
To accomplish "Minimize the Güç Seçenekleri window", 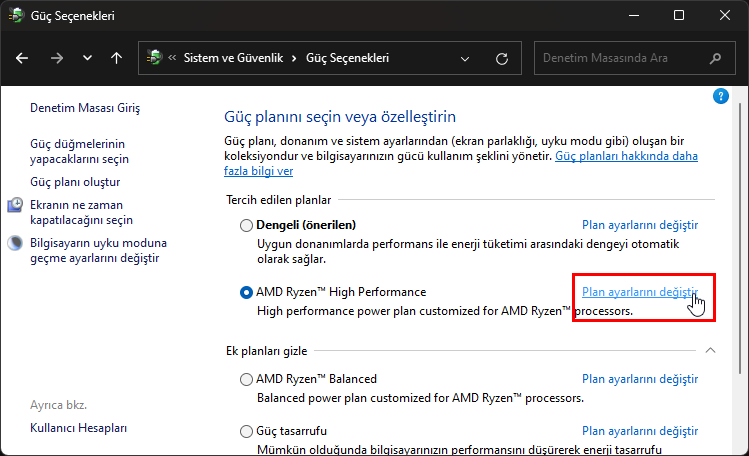I will click(x=634, y=15).
